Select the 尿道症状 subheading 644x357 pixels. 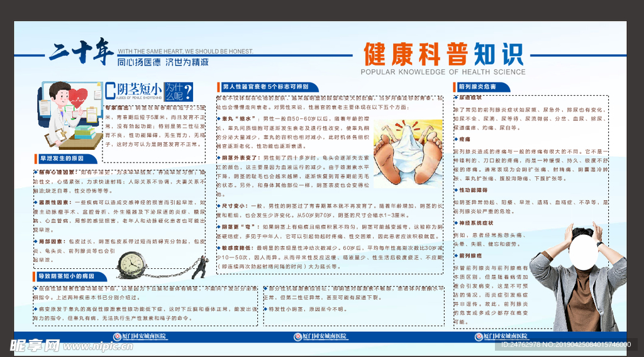click(x=470, y=98)
